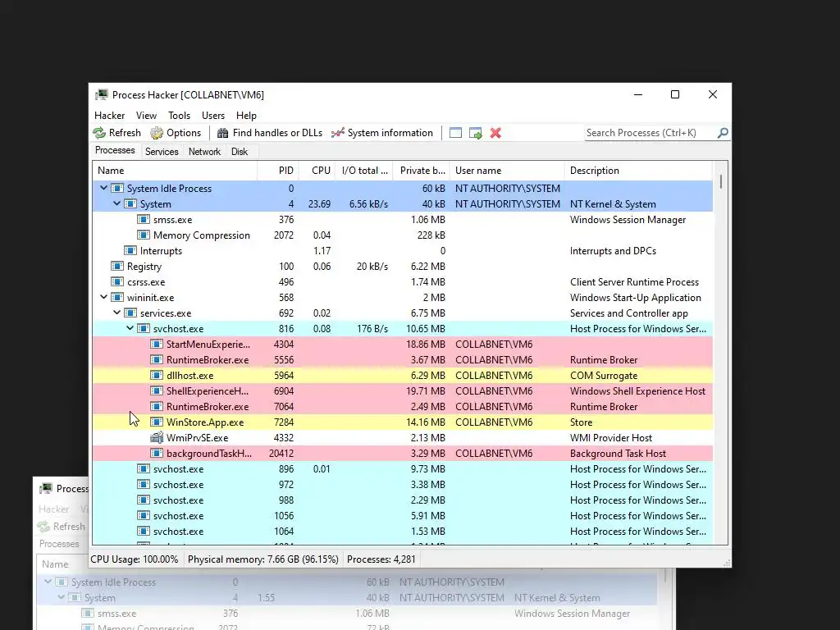Open the Hacker menu

point(109,115)
